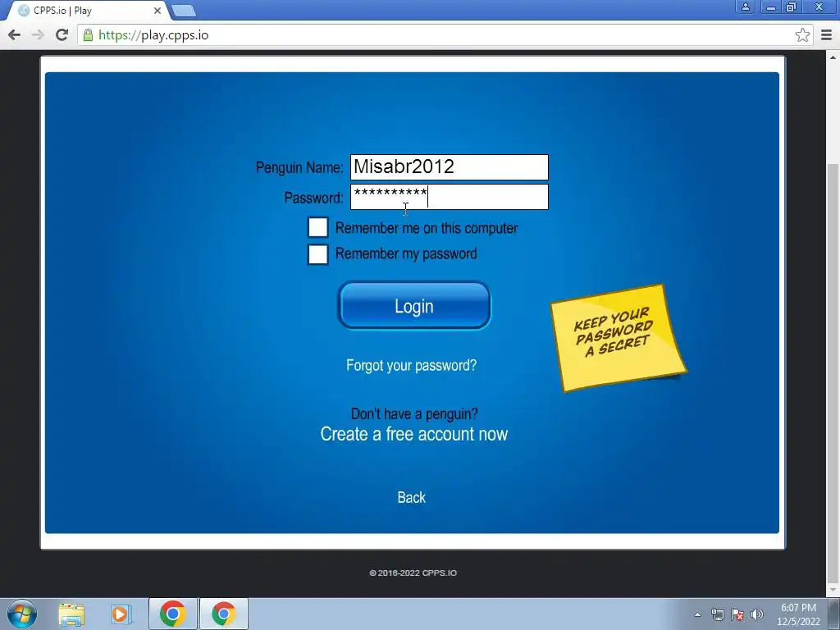This screenshot has height=630, width=840.
Task: Open the Chrome hamburger menu
Action: [827, 35]
